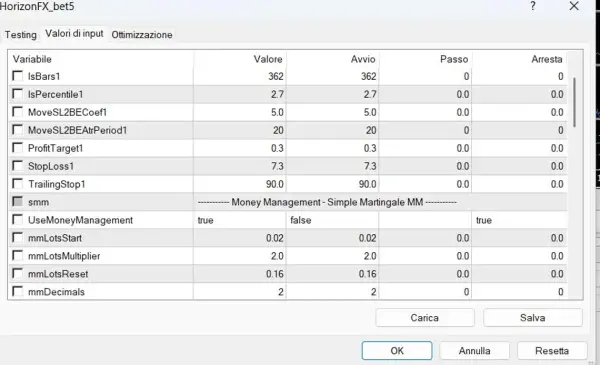Check the MoveSL2BEAtrPeriod1 box
Viewport: 600px width, 365px height.
pyautogui.click(x=18, y=130)
